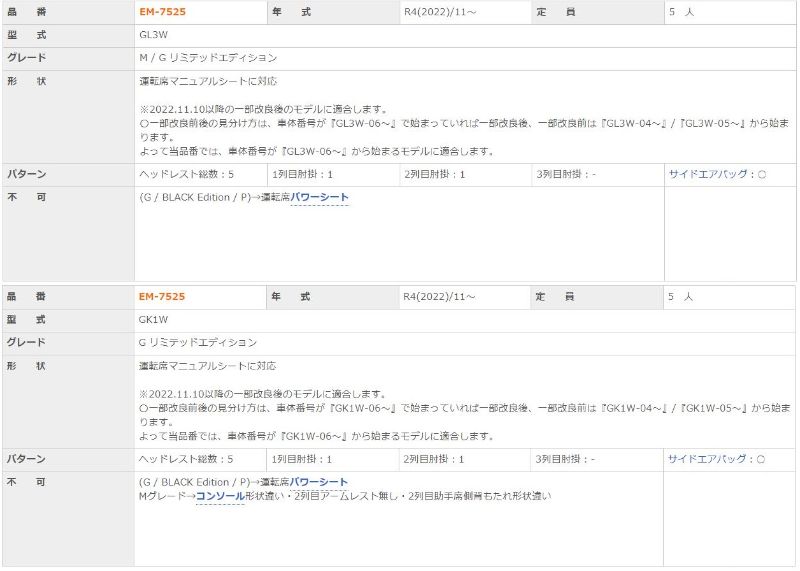Select the GK1W model code cell
Screen dimensions: 800x571
[154, 320]
